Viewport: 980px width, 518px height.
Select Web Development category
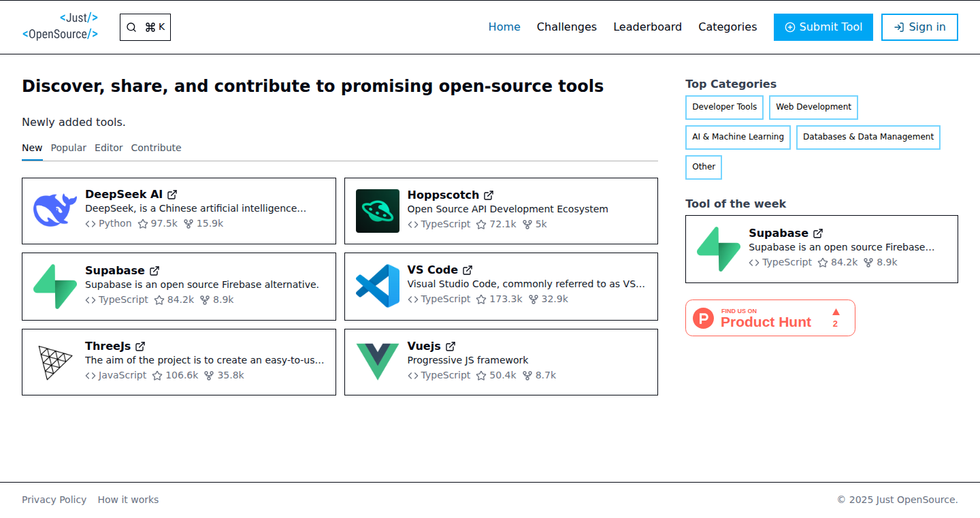click(x=813, y=107)
